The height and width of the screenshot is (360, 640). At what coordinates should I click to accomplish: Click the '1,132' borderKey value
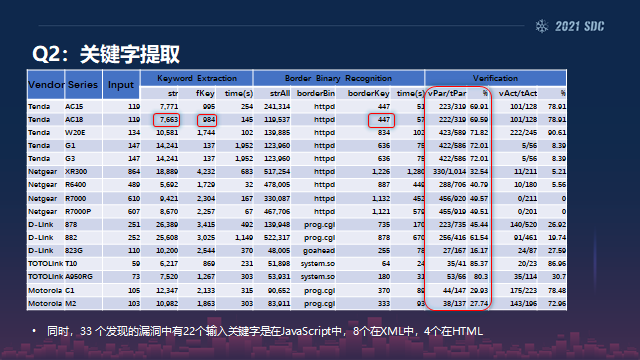[381, 198]
